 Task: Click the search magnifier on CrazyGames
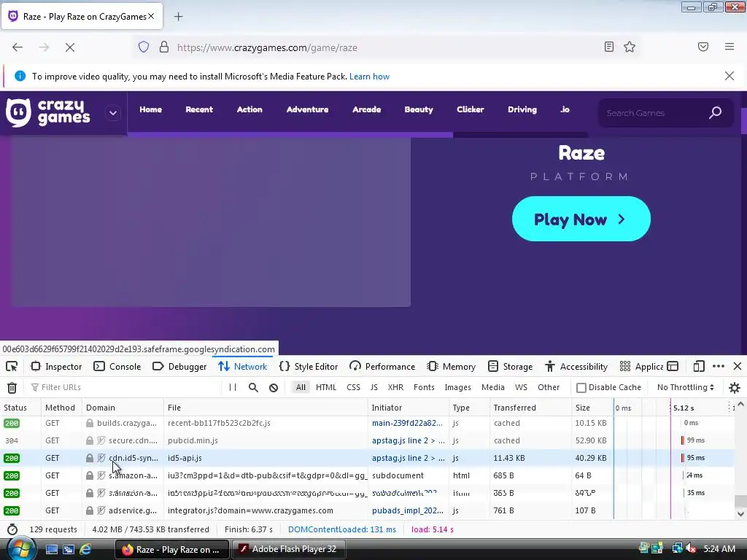715,113
